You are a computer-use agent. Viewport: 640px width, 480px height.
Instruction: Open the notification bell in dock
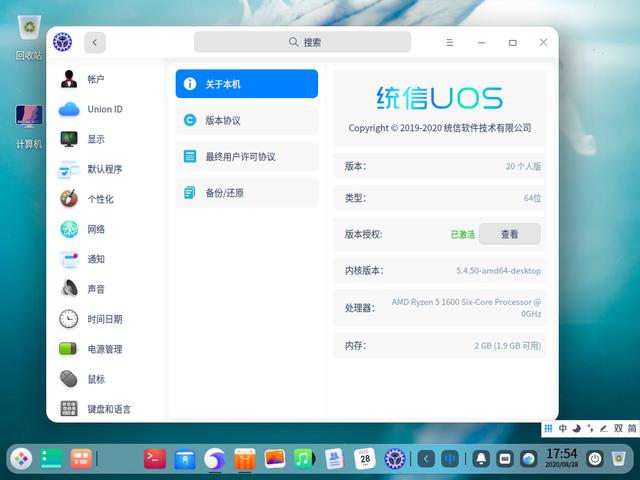tap(481, 459)
